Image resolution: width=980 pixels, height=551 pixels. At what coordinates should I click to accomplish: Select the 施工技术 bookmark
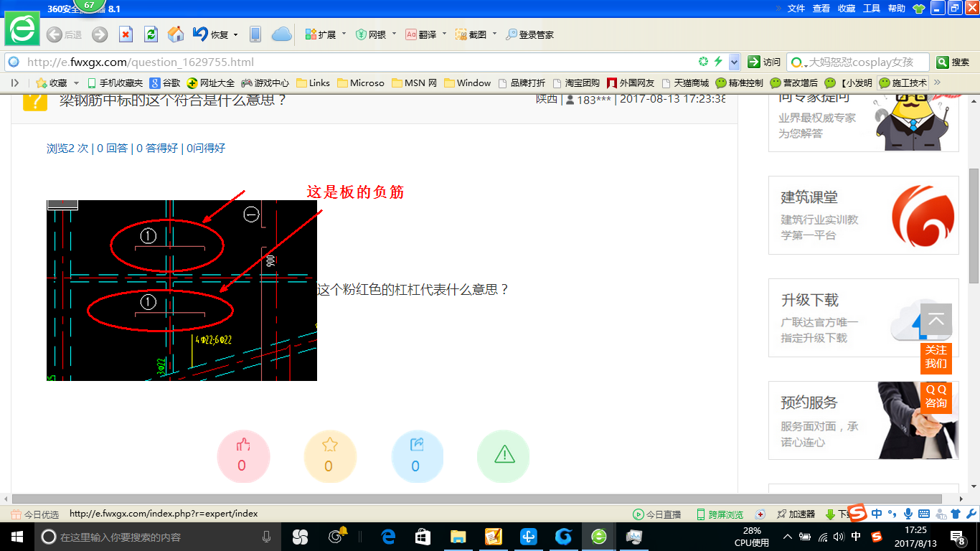coord(903,83)
